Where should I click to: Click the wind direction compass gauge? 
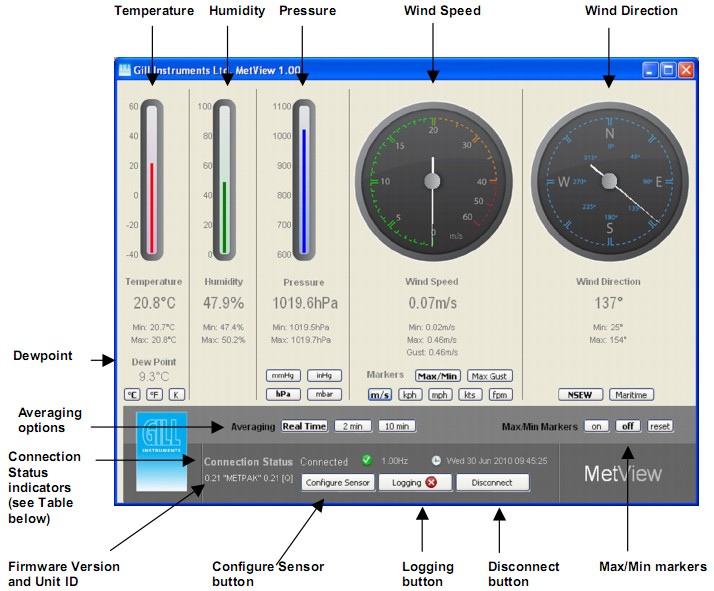pyautogui.click(x=609, y=180)
